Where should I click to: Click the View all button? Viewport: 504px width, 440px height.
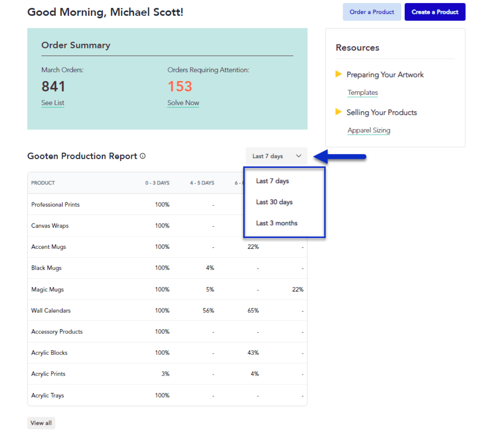pyautogui.click(x=41, y=423)
